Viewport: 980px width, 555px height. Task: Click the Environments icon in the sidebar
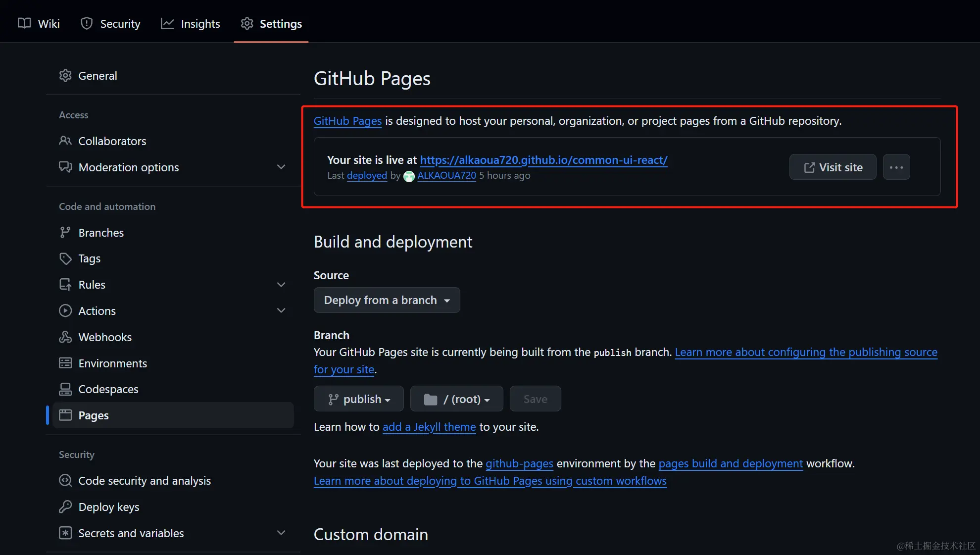coord(66,363)
